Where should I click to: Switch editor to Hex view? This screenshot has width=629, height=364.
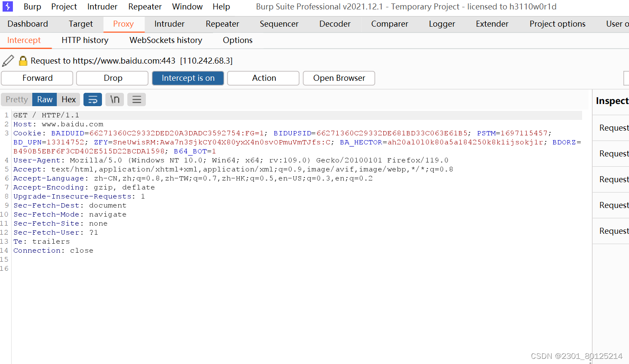coord(69,100)
